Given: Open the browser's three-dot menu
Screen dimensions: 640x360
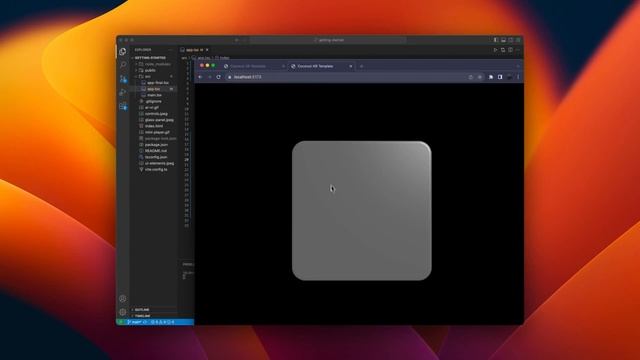Looking at the screenshot, I should pos(518,77).
